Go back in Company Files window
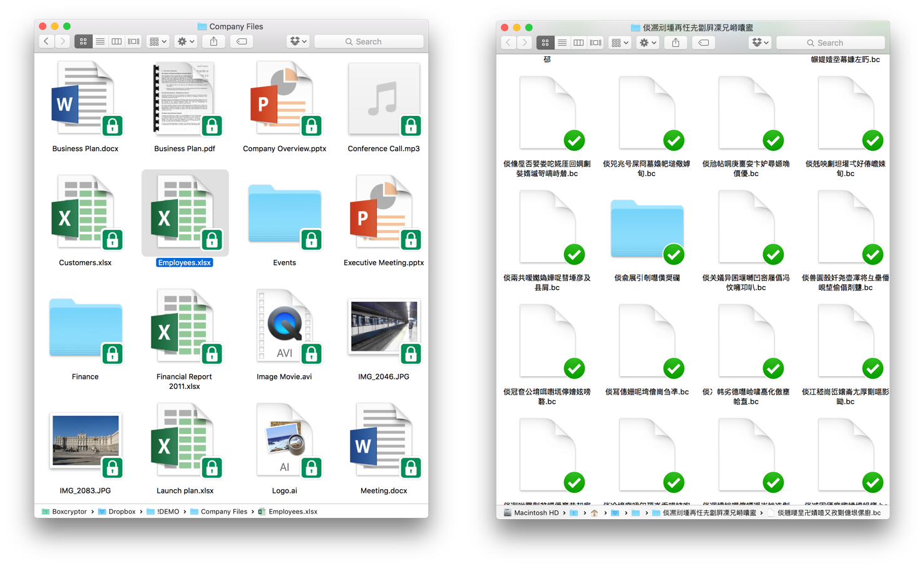Screen dimensions: 924x568 (x=46, y=41)
